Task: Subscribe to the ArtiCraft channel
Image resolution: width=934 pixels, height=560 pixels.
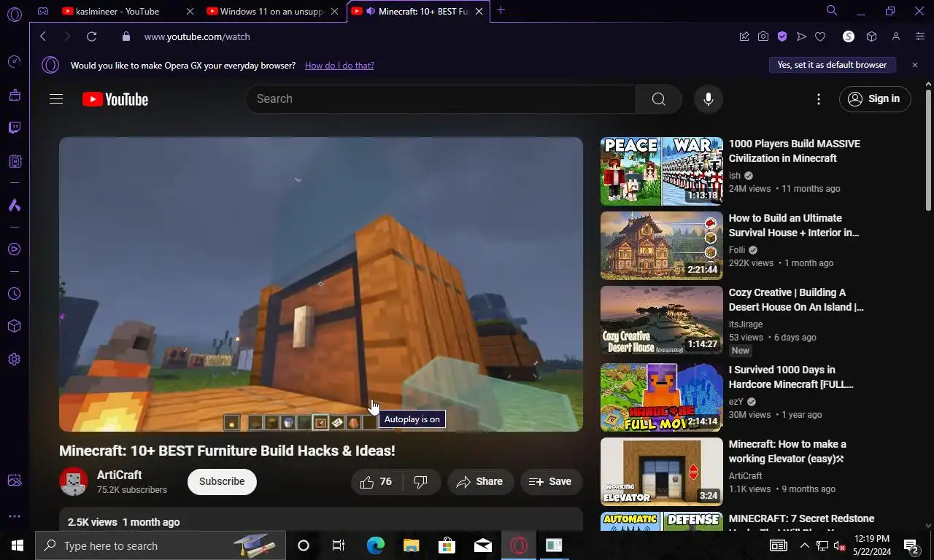Action: (x=222, y=481)
